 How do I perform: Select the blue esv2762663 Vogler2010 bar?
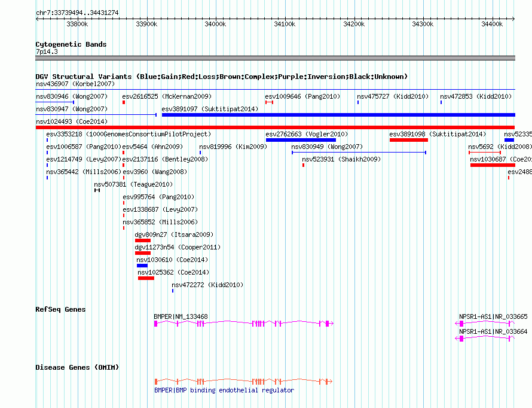point(301,140)
